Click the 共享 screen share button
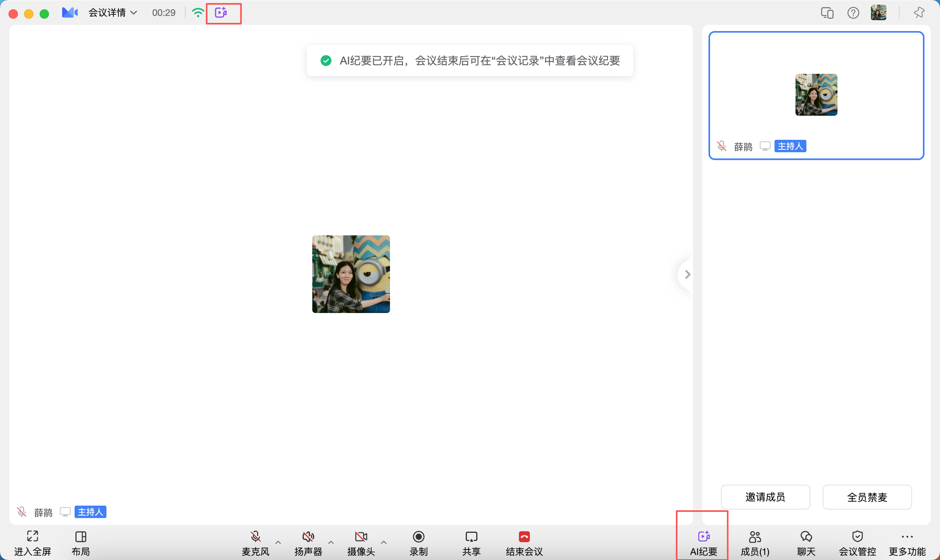This screenshot has height=560, width=940. 472,543
